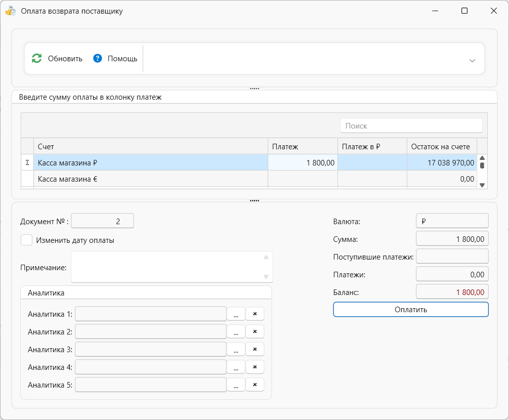This screenshot has width=509, height=420.
Task: Click the Валюта field showing ₽
Action: [452, 221]
